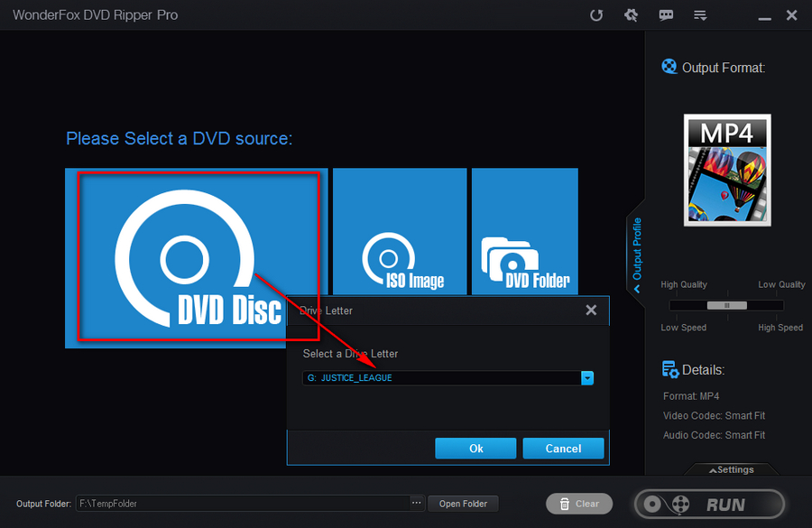Click Cancel in Drive Letter dialog
The image size is (812, 528).
point(563,449)
